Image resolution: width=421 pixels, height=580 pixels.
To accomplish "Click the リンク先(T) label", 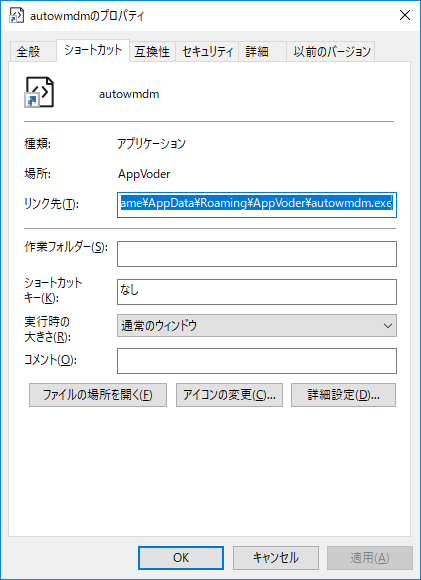I will 51,204.
